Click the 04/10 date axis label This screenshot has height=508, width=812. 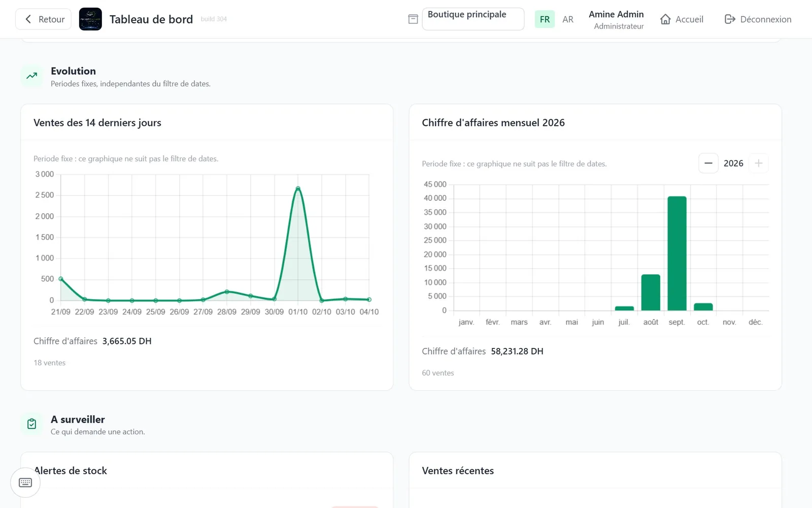tap(369, 312)
